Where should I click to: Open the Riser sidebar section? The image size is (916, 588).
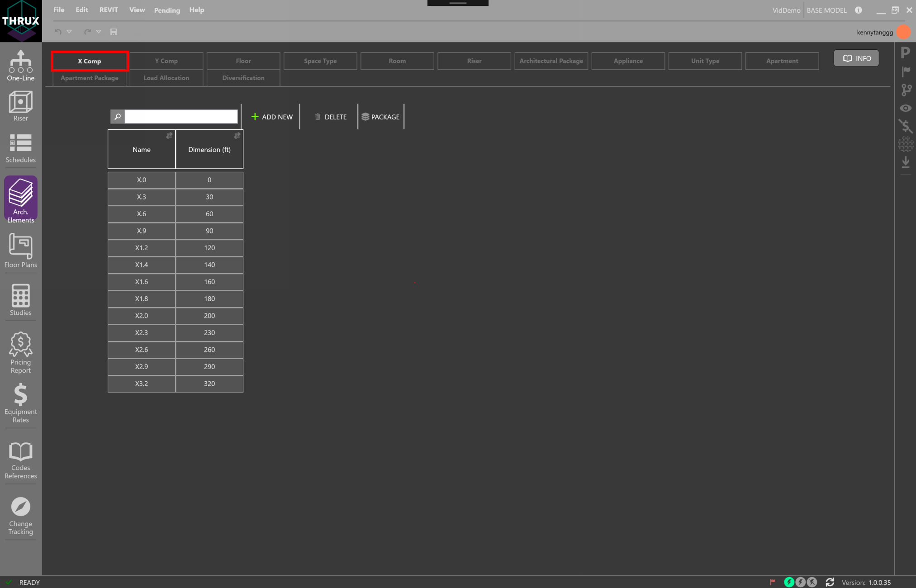tap(20, 106)
